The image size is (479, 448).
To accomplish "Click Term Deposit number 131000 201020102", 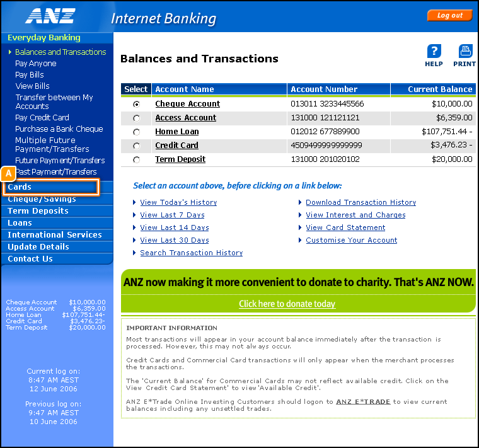I will pos(325,159).
